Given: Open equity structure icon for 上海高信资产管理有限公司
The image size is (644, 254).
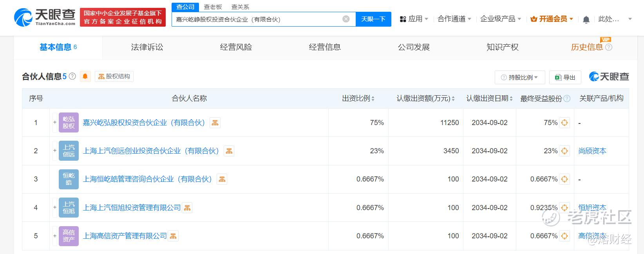Looking at the screenshot, I should [x=173, y=236].
